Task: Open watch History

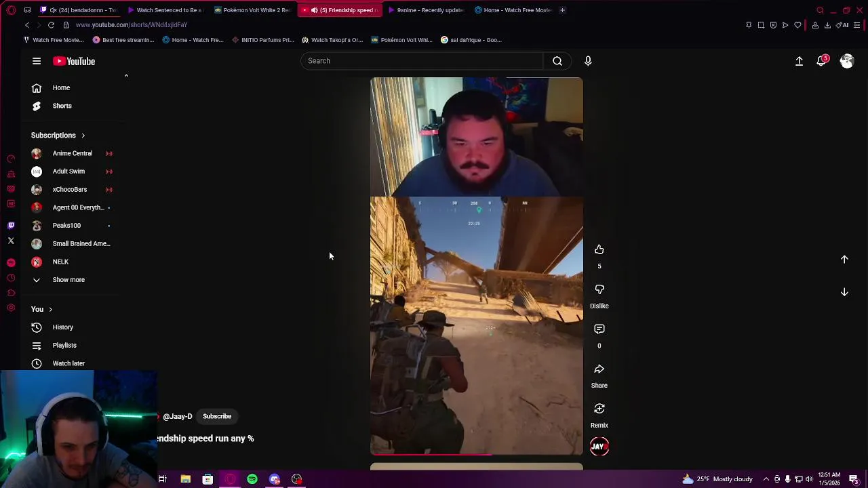Action: (x=62, y=327)
